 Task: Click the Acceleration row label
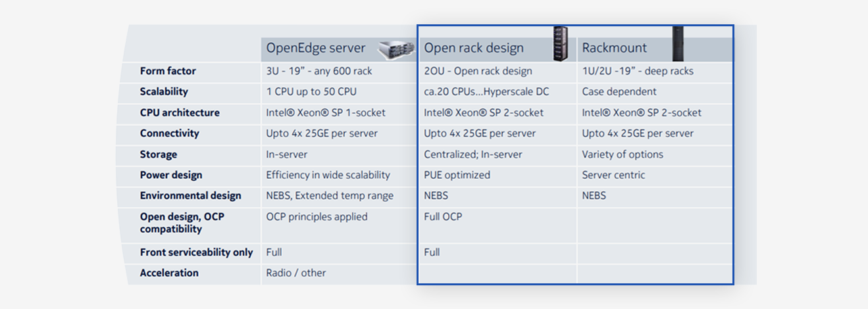coord(169,273)
